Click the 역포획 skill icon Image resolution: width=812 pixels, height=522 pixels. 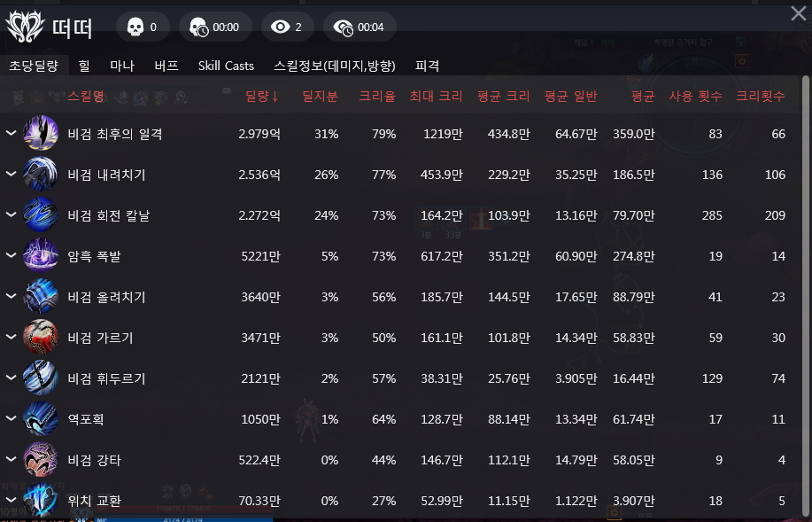click(x=41, y=419)
